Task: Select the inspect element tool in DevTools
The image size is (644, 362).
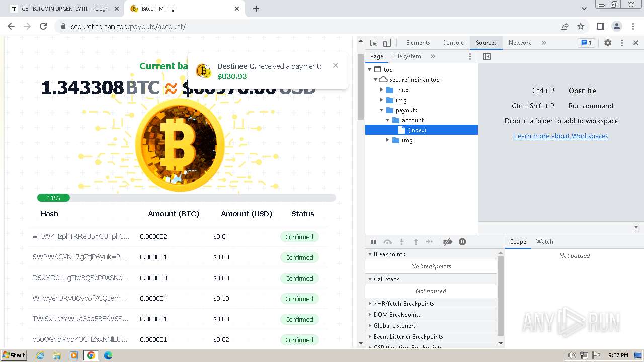Action: click(373, 43)
